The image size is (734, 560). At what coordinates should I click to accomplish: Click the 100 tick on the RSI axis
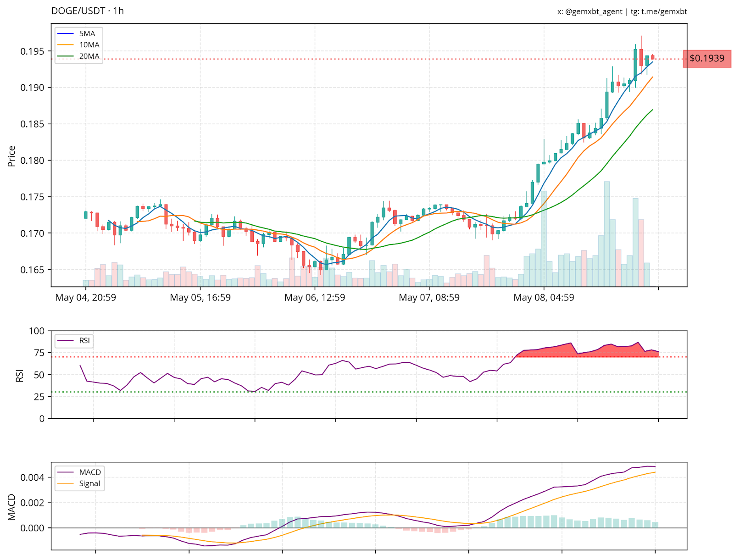coord(37,331)
